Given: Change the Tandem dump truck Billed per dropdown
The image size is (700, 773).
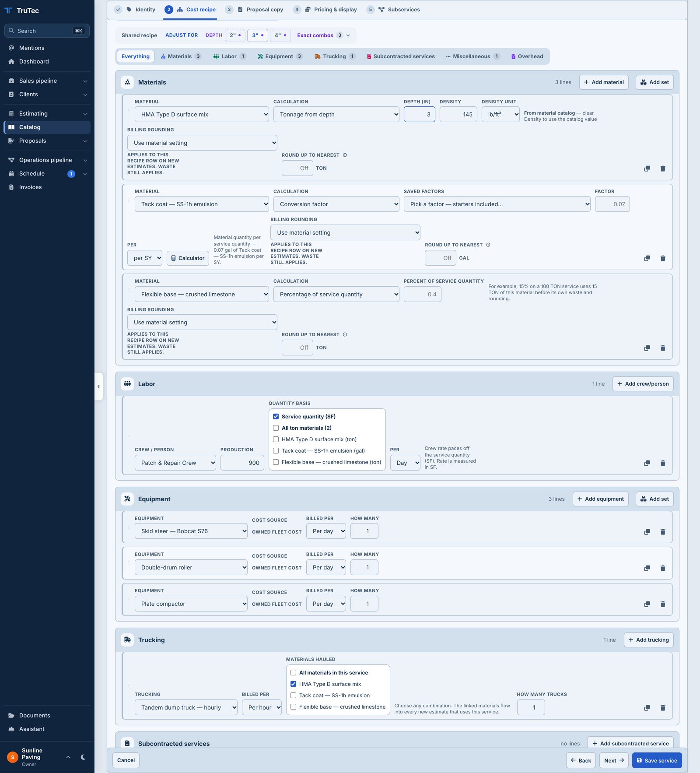Looking at the screenshot, I should (x=262, y=707).
